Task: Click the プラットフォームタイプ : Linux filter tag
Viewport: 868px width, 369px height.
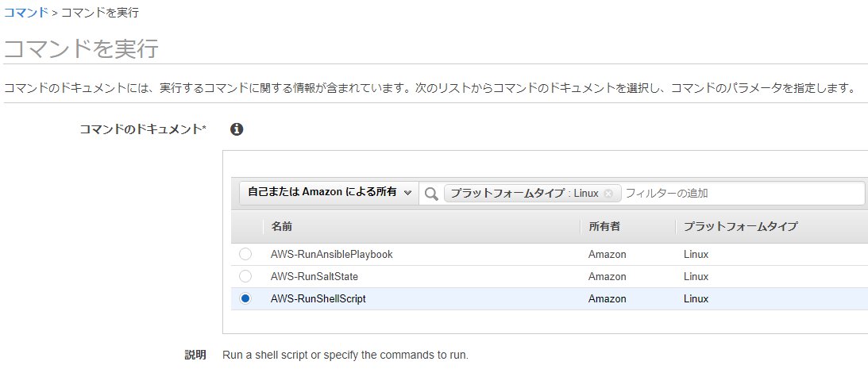Action: 524,193
